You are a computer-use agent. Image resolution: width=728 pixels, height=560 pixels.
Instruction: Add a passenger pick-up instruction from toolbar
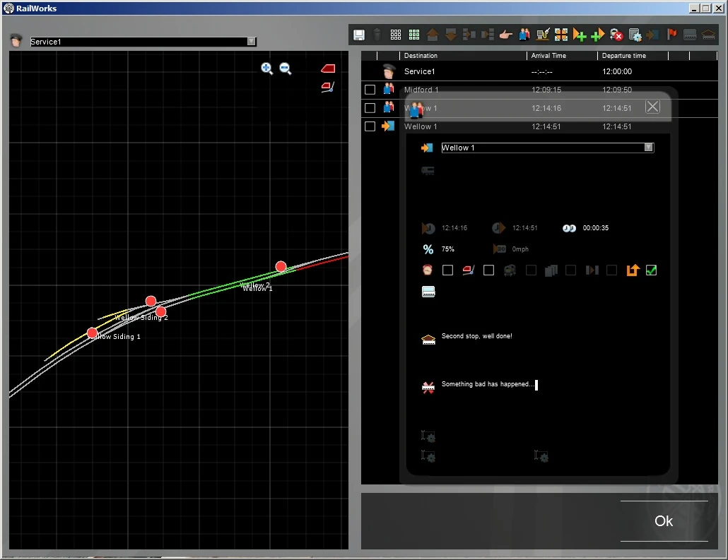(x=524, y=35)
